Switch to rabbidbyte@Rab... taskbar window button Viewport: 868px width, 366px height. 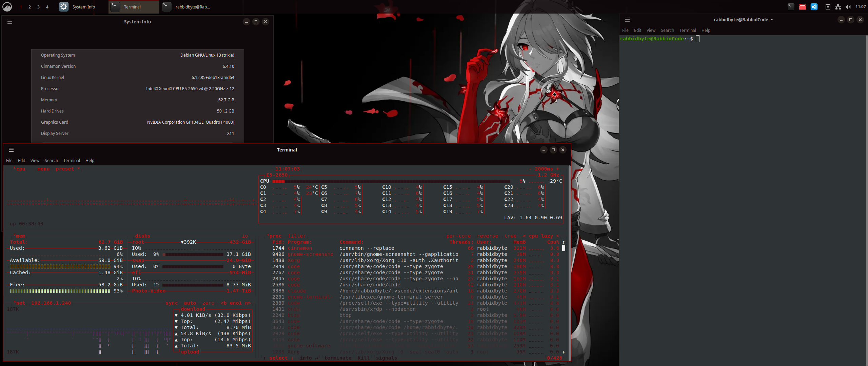point(186,7)
